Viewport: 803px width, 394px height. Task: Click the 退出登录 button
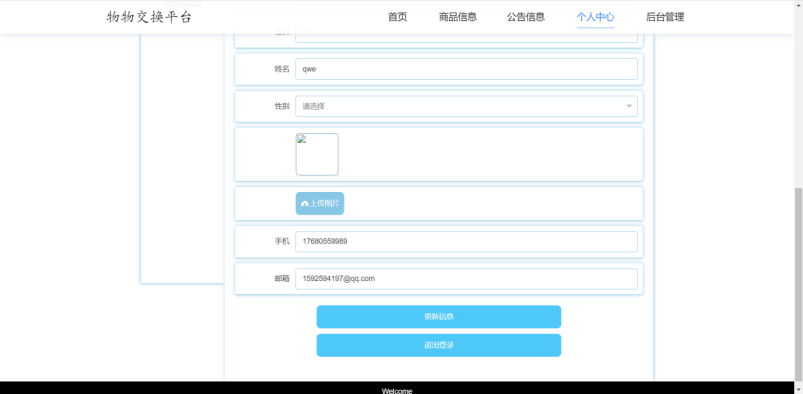[438, 345]
